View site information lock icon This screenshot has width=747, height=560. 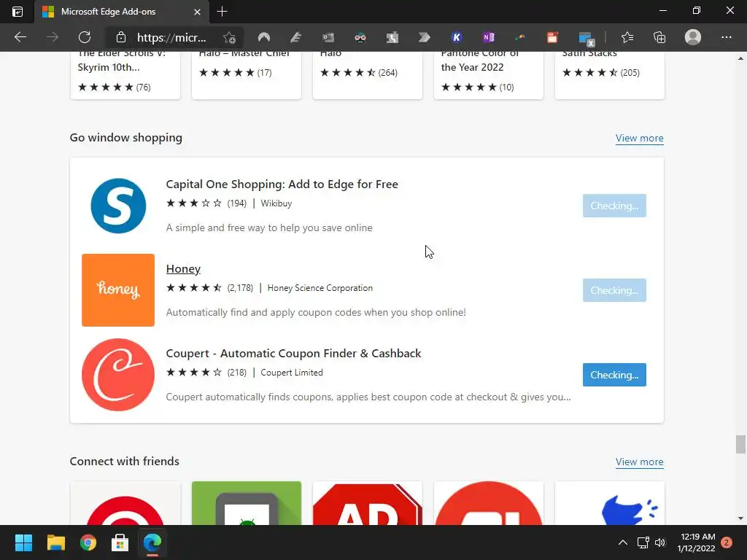click(x=121, y=37)
